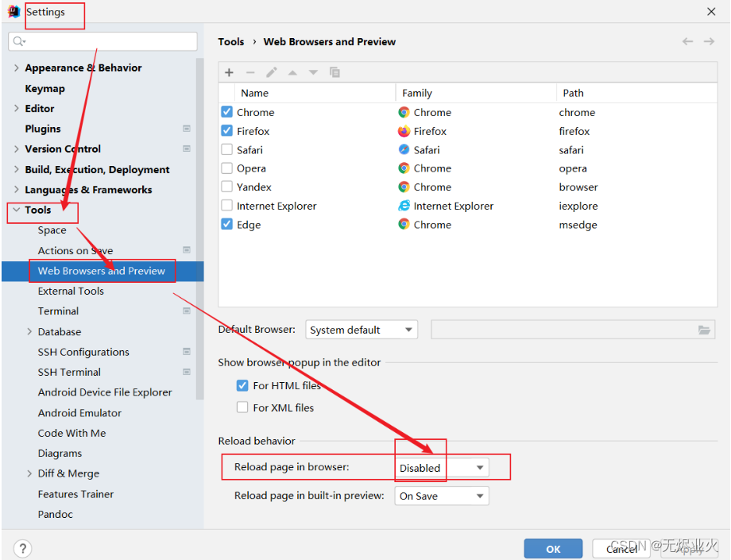Click the Help question mark button
Viewport: 731px width, 560px height.
tap(22, 548)
